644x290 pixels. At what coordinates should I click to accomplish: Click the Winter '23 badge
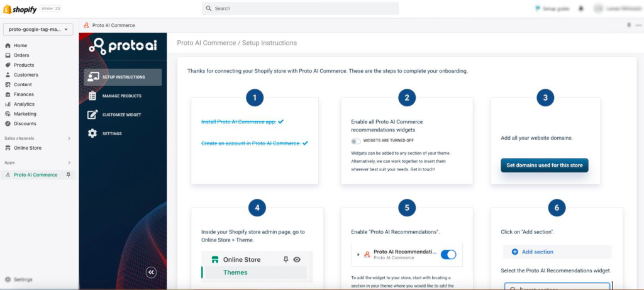click(51, 9)
